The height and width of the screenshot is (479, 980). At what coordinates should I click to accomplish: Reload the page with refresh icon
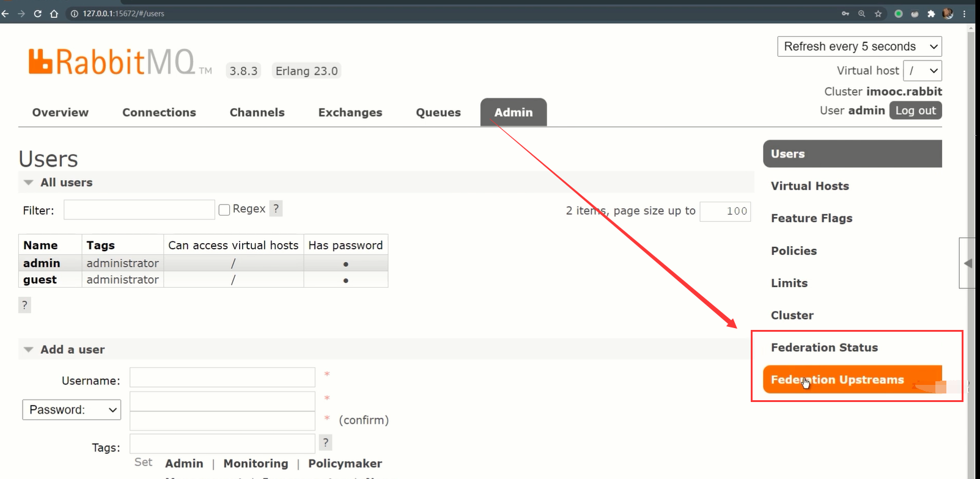(x=38, y=13)
